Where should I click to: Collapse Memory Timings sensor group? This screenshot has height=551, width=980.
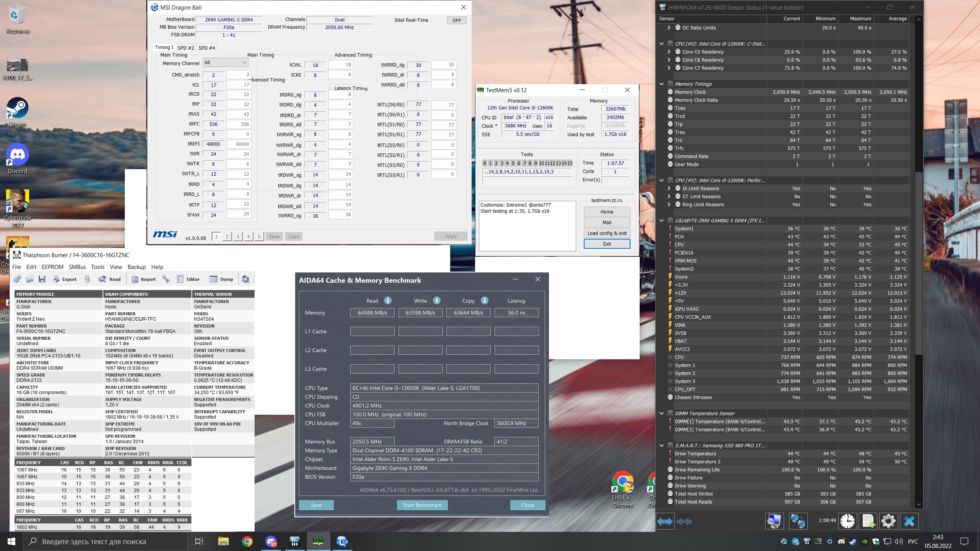coord(661,84)
